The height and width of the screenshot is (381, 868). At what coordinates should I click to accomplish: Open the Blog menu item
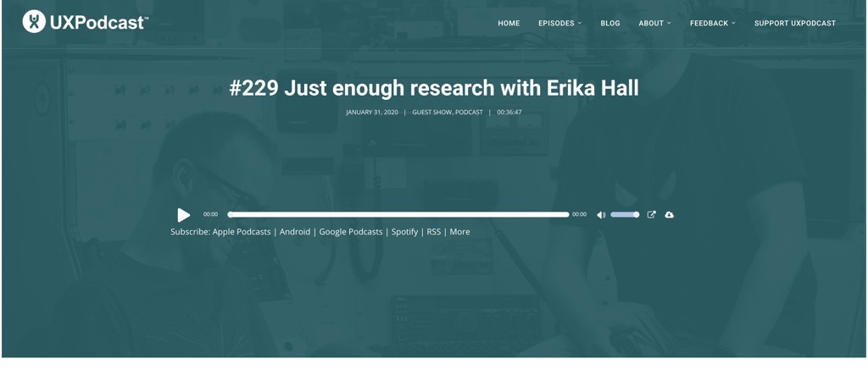(610, 24)
